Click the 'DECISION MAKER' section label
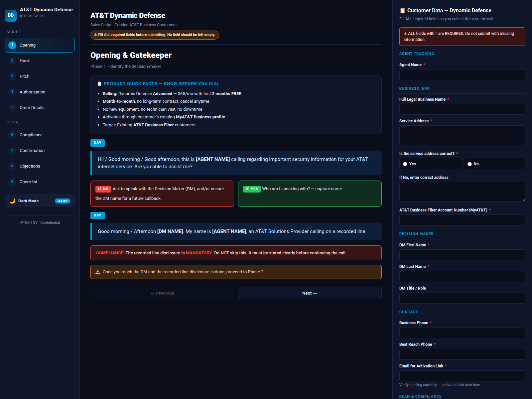Viewport: 532px width, 399px height. 416,234
